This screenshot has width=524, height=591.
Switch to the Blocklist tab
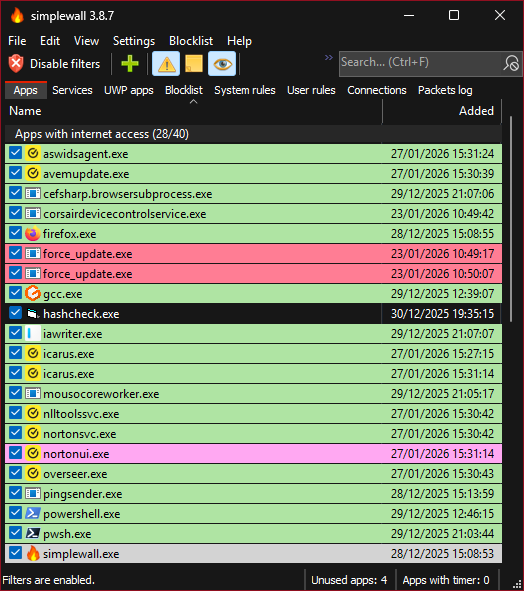[184, 90]
